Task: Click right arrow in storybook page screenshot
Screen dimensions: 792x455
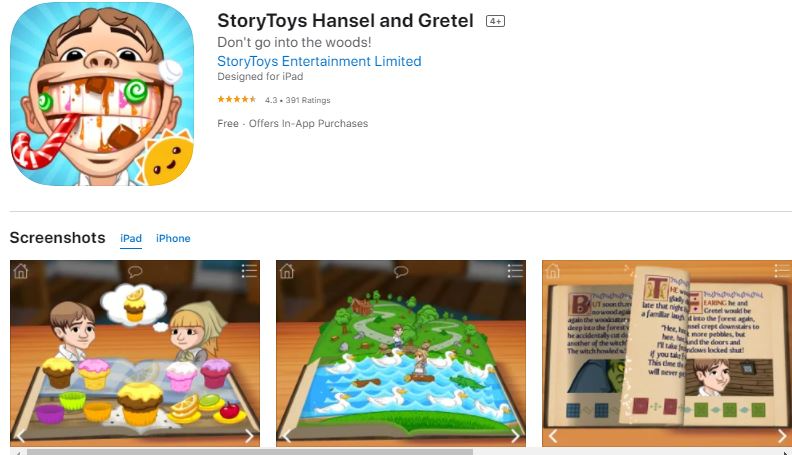Action: pos(782,436)
